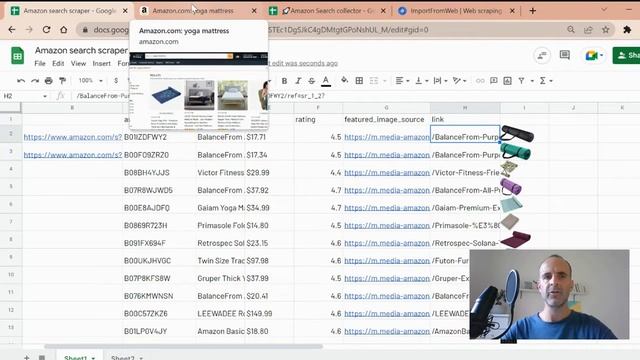Screen dimensions: 640x360
Task: Reload the page
Action: [47, 30]
